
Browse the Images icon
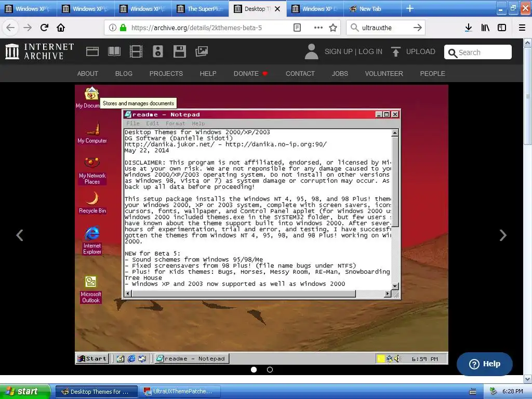pyautogui.click(x=202, y=51)
